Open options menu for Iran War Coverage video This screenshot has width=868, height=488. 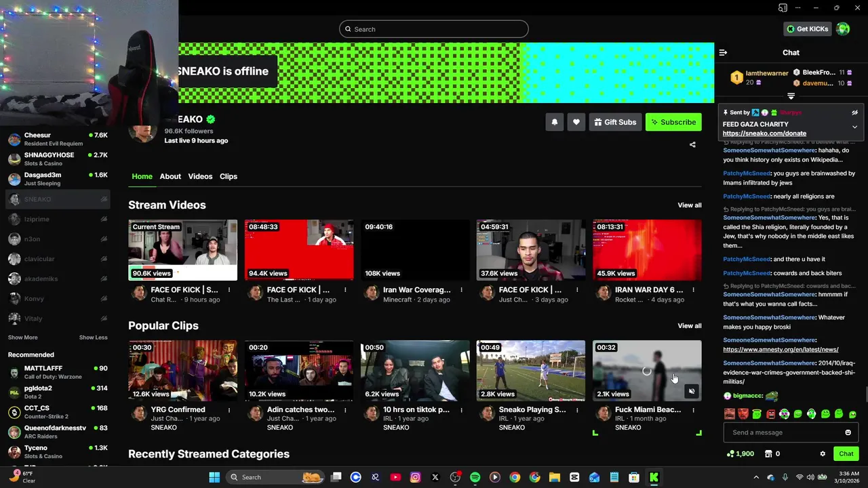[461, 290]
